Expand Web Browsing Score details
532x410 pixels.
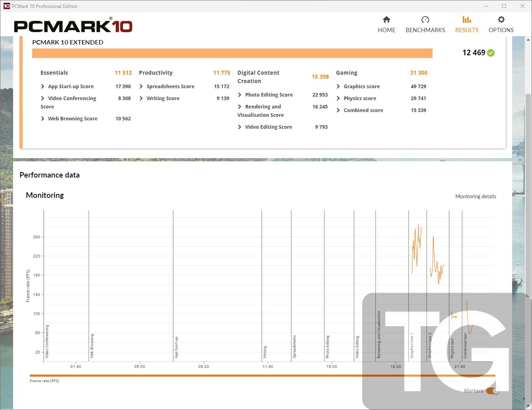(x=43, y=118)
